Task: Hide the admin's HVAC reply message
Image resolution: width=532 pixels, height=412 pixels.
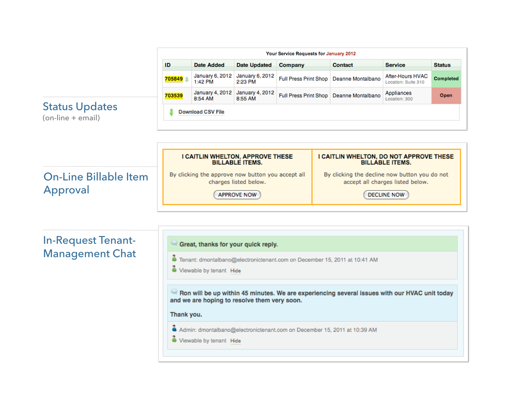Action: 235,341
